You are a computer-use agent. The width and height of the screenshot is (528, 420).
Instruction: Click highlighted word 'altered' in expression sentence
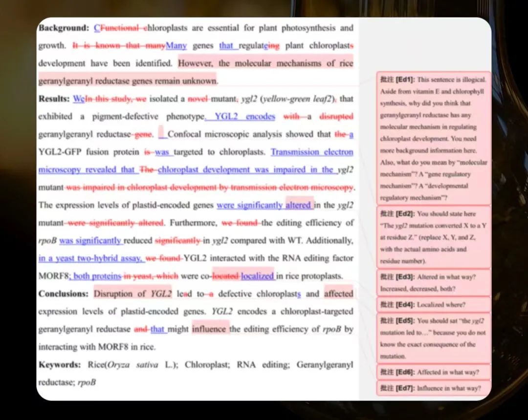(298, 205)
